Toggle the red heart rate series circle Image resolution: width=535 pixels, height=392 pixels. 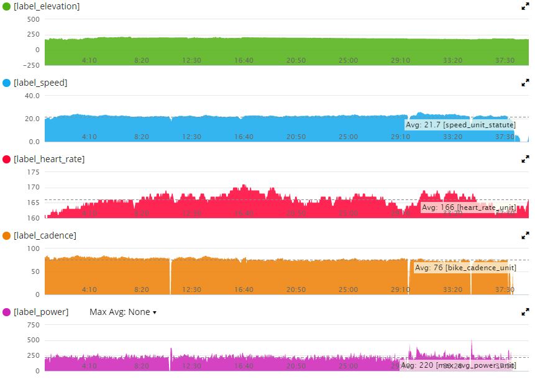tap(7, 159)
